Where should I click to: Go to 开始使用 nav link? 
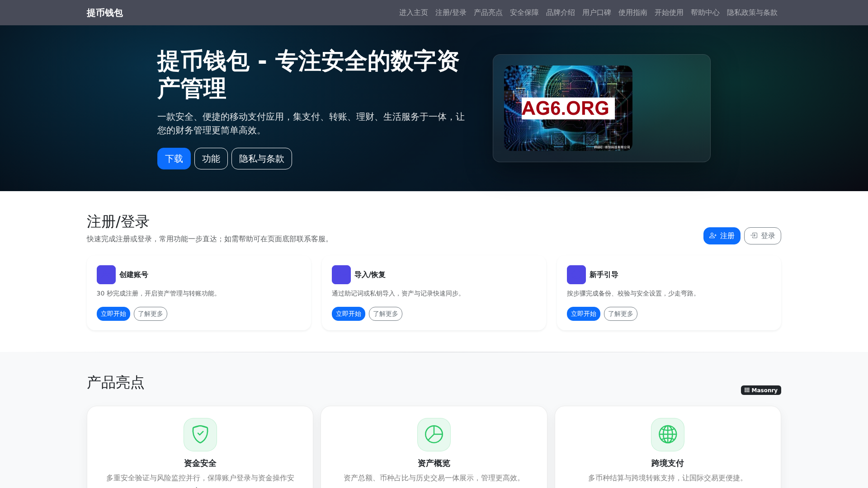pos(669,13)
